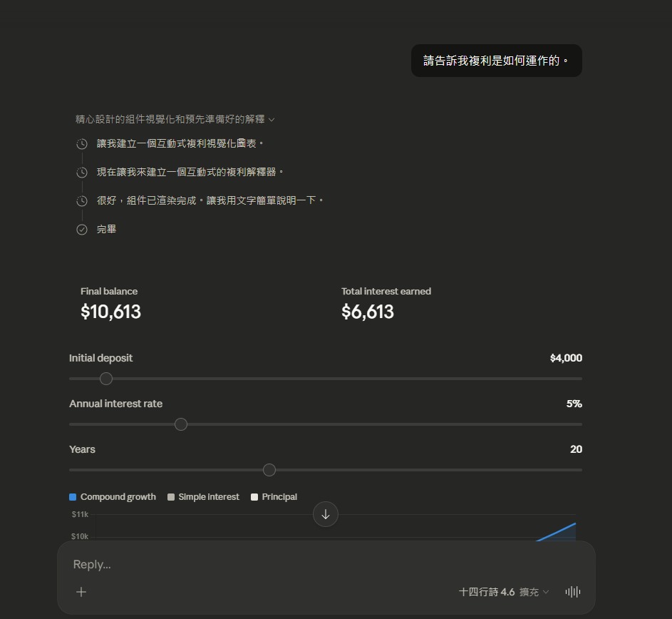Click the step text 讓我建立一個互動式複利視覺化圖表
Screen dimensions: 672x619
(x=180, y=143)
